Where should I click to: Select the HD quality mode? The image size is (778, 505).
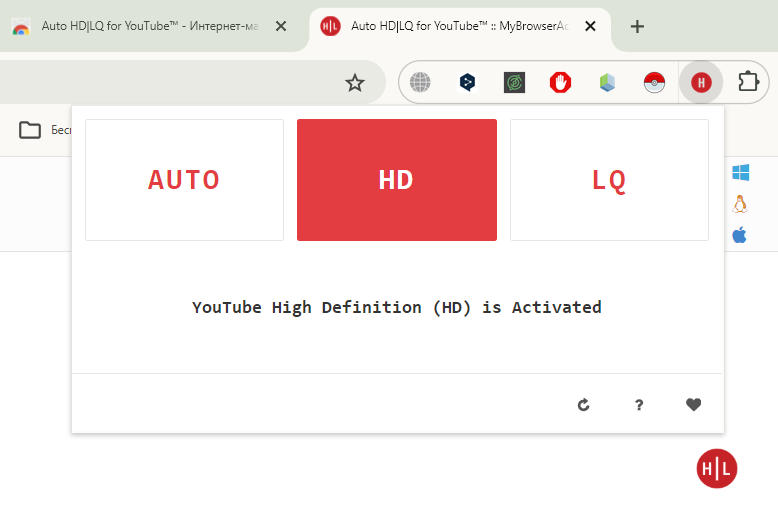396,180
